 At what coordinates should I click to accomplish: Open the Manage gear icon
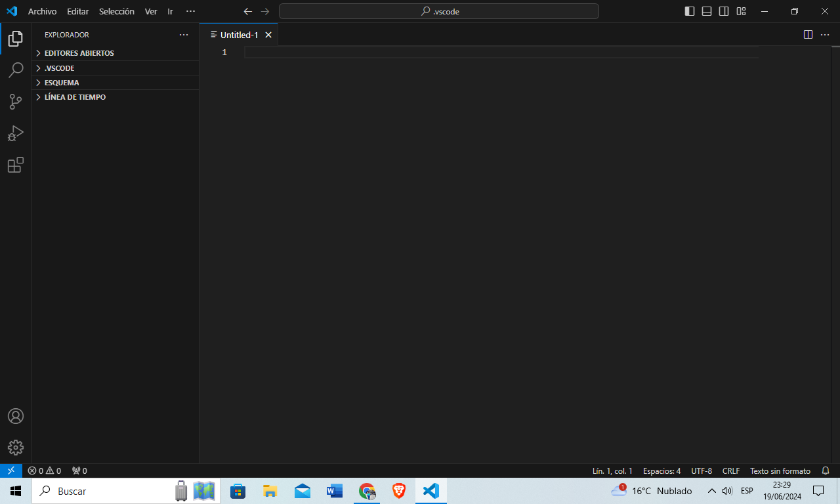[x=16, y=448]
